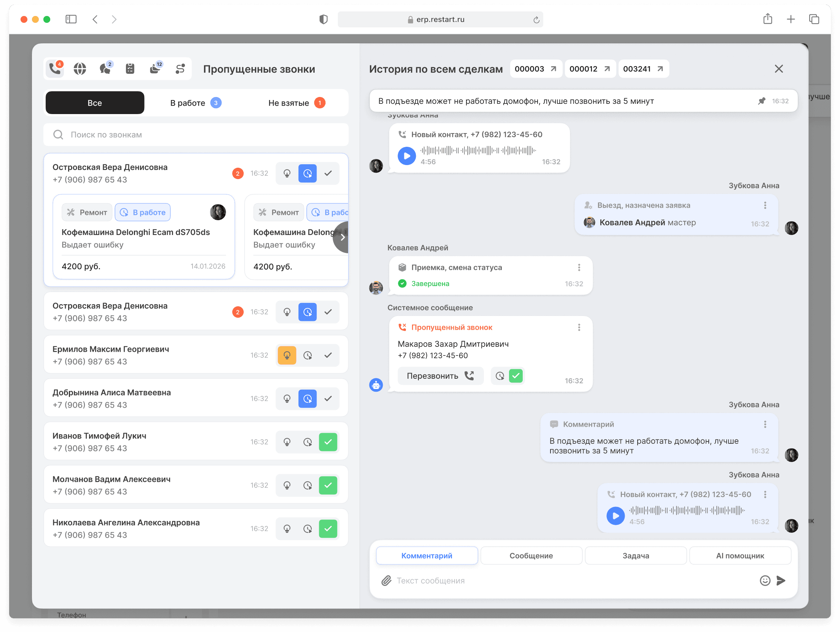Screen dimensions: 840x632
Task: Open the missed calls phone icon with badge 4
Action: (x=55, y=69)
